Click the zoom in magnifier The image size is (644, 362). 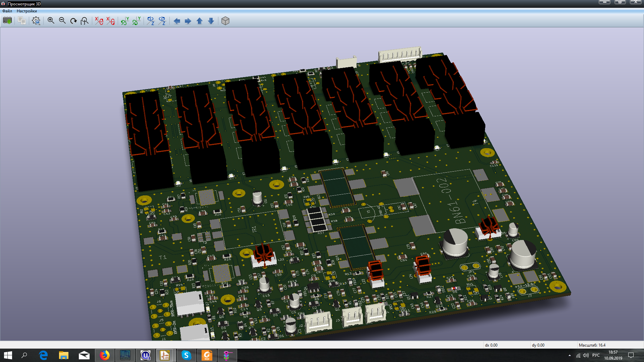(x=51, y=21)
